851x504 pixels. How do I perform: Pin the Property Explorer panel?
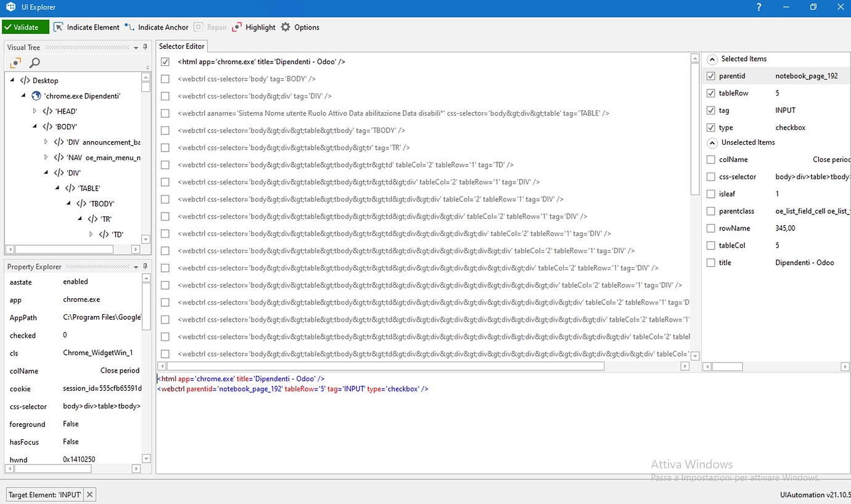coord(145,266)
